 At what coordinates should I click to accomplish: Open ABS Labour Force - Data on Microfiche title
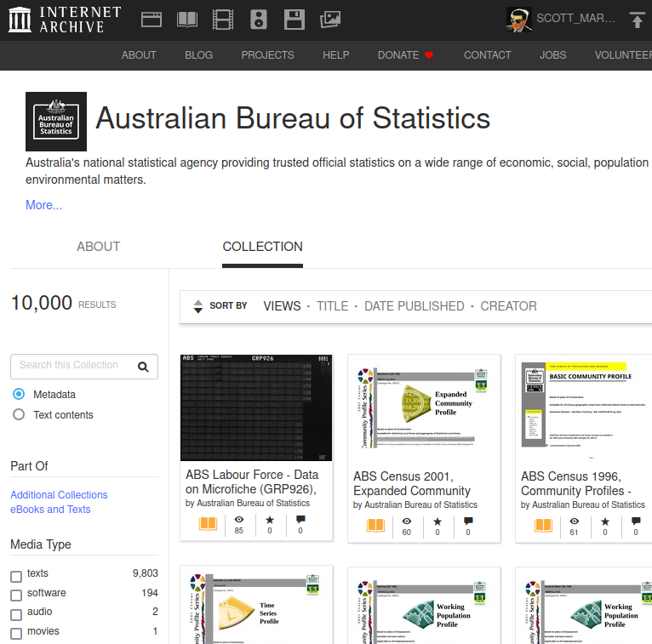[x=252, y=482]
